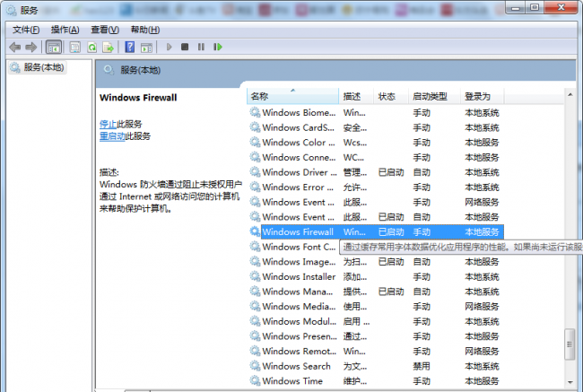Viewport: 583px width, 392px height.
Task: Click the Restart Service icon
Action: click(x=218, y=47)
